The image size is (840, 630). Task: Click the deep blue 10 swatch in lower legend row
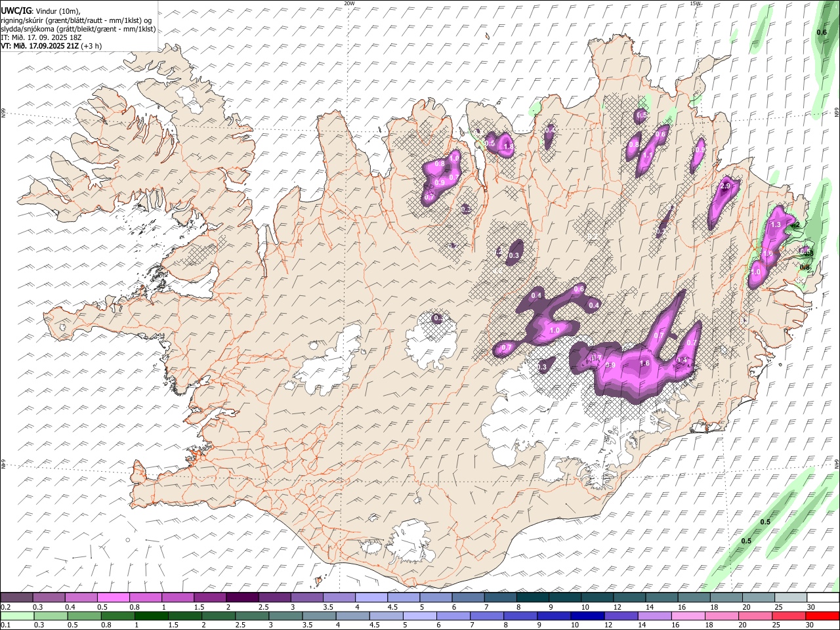coord(587,616)
